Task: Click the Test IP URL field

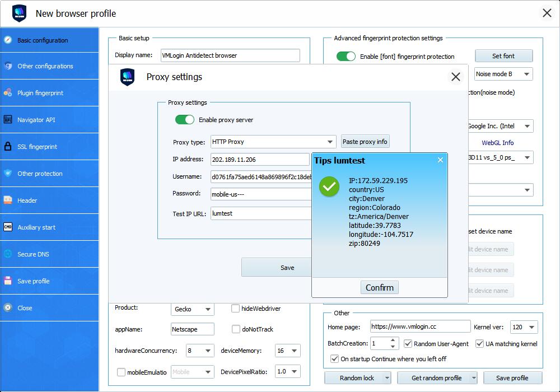Action: (261, 213)
